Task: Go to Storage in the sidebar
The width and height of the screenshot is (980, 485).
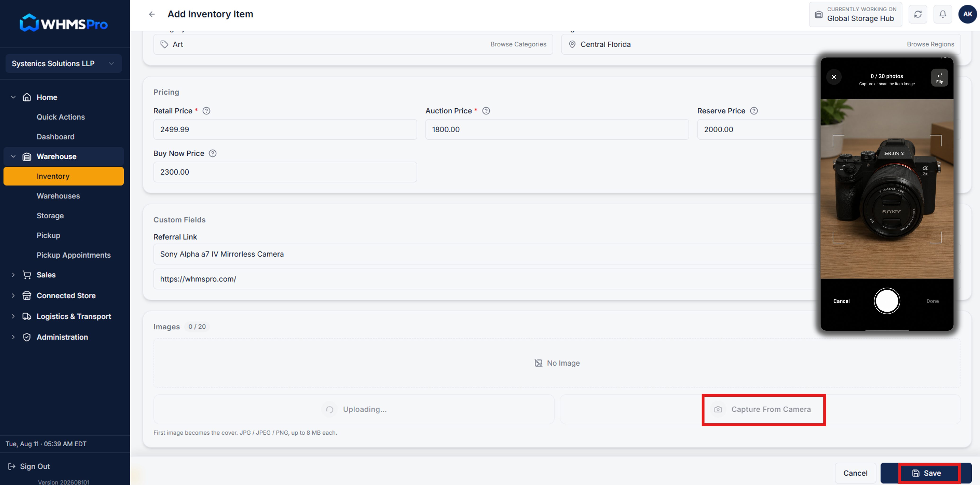Action: click(x=50, y=216)
